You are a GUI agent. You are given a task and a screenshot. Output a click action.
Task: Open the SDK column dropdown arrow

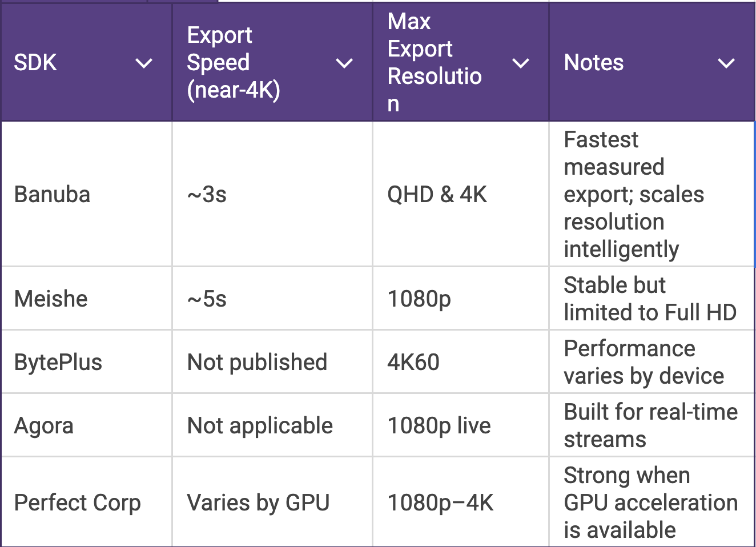pyautogui.click(x=144, y=63)
